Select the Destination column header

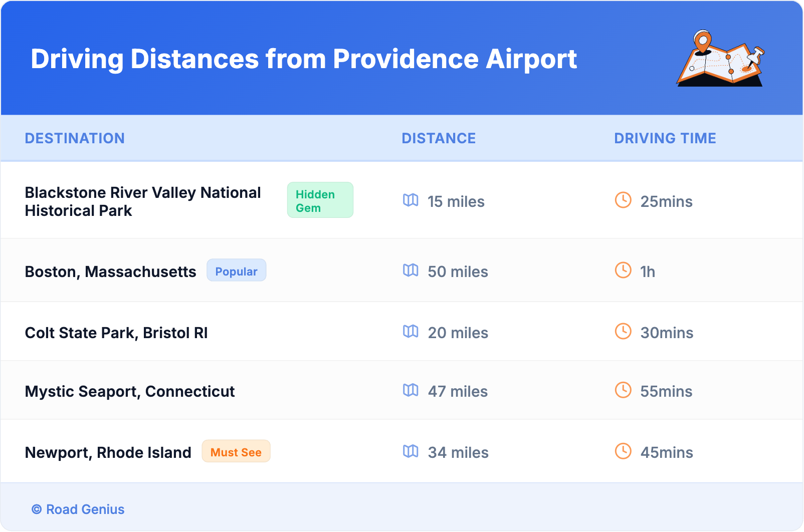75,138
